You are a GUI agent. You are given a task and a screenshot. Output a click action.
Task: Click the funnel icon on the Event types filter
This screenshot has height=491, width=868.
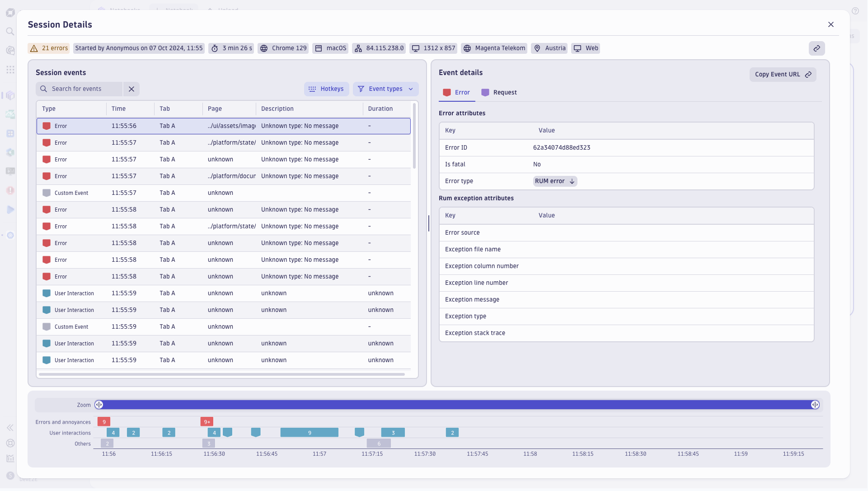tap(361, 89)
